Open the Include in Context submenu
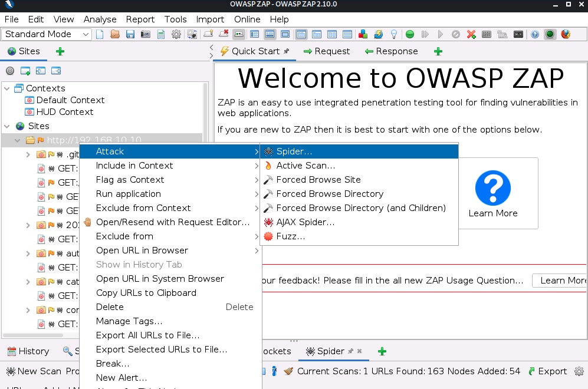 pos(170,166)
